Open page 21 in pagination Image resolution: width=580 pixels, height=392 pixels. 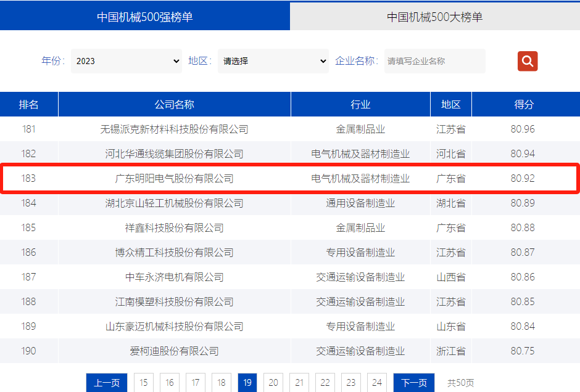tap(299, 382)
